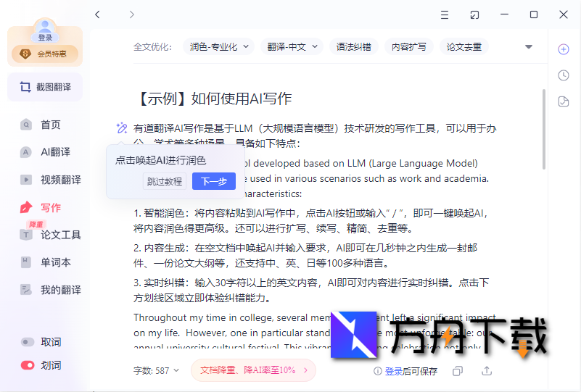Apply 语法纠错 grammar correction
The image size is (581, 392).
[354, 47]
